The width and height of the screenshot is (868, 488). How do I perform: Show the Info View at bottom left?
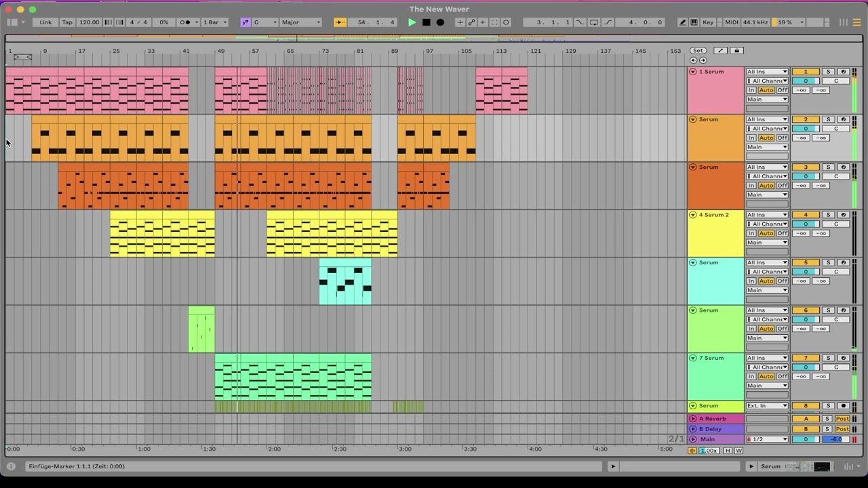(x=11, y=466)
